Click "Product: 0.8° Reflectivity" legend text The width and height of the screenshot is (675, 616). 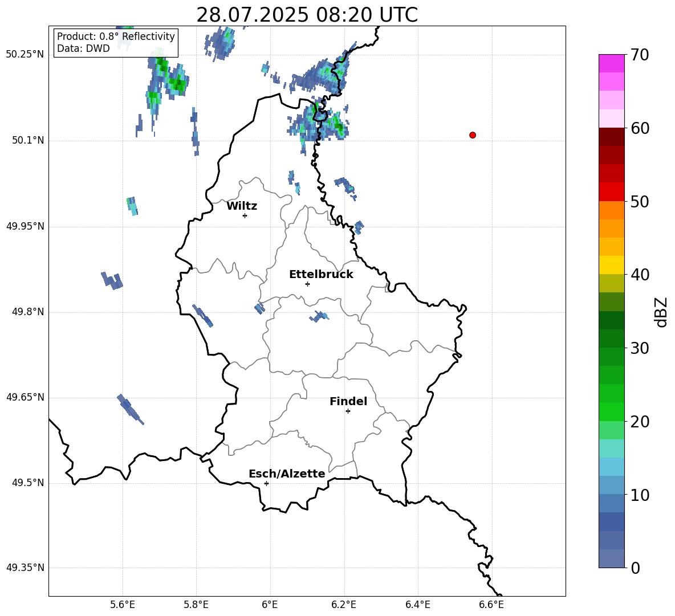(116, 36)
